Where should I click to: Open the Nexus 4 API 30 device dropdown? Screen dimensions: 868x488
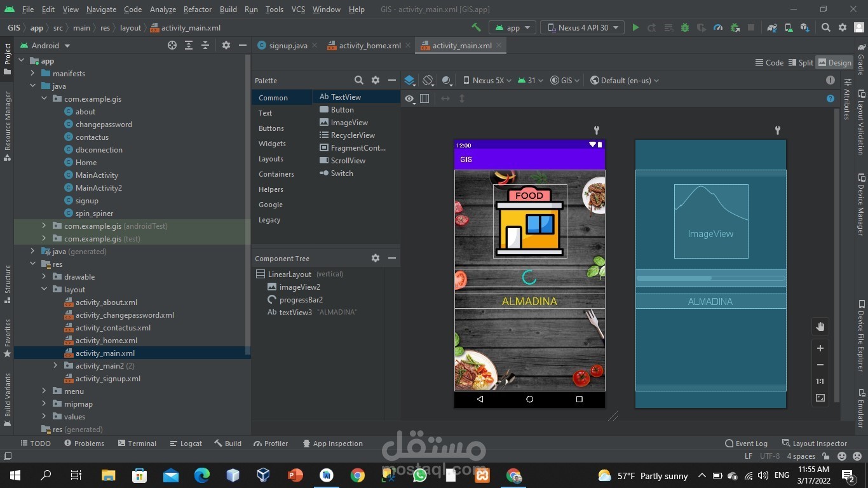pyautogui.click(x=582, y=27)
